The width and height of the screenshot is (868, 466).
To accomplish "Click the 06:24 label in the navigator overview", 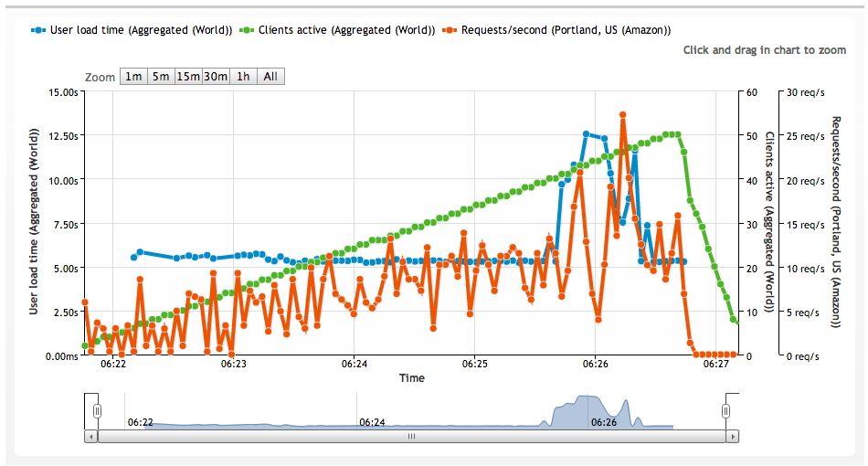I will (372, 422).
